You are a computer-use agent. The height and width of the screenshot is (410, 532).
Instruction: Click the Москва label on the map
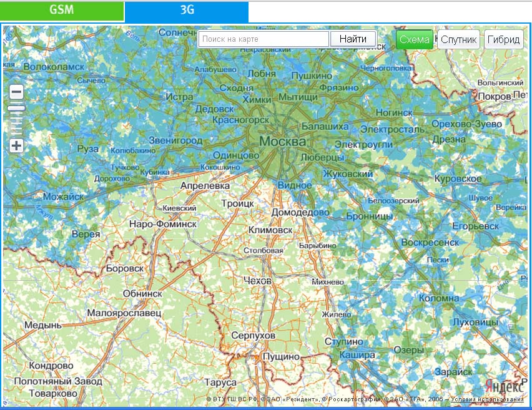tap(282, 142)
